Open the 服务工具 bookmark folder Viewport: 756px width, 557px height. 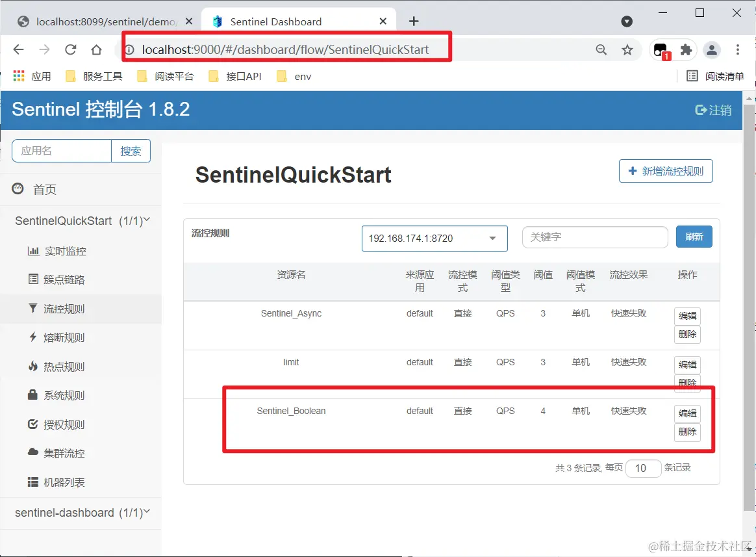click(94, 76)
